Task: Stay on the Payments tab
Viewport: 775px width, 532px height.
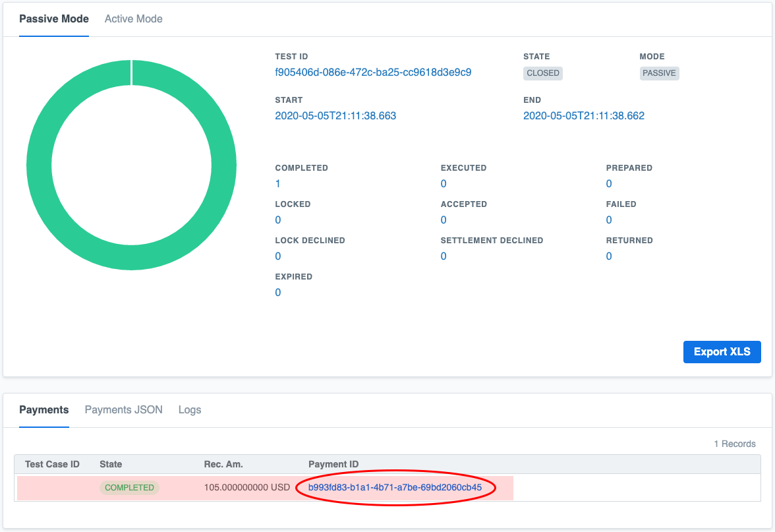Action: pyautogui.click(x=43, y=409)
